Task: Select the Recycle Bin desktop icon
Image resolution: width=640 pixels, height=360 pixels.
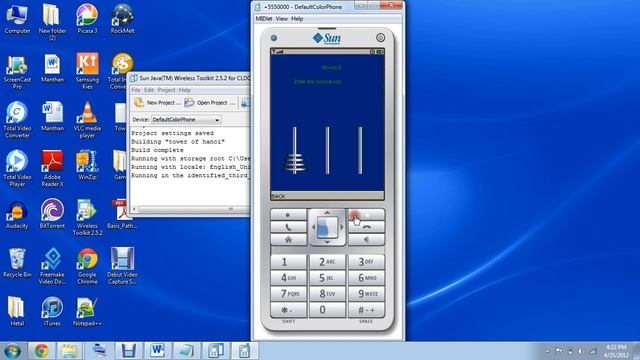Action: tap(17, 263)
